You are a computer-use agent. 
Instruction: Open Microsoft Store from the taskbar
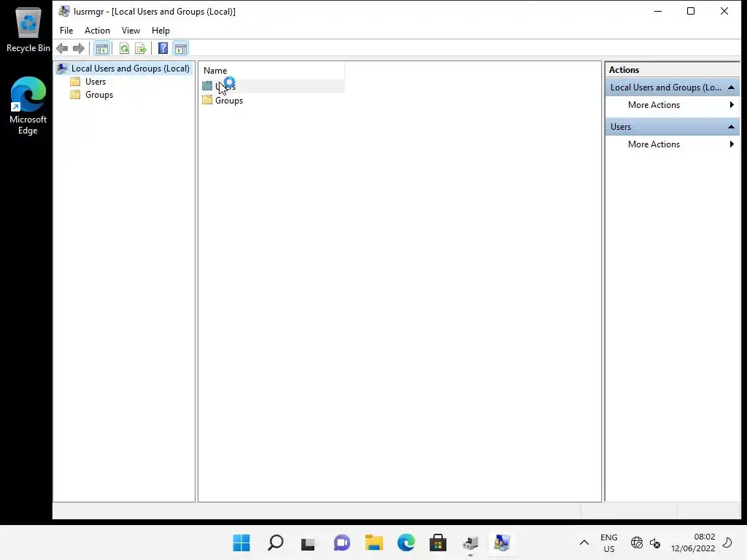point(438,542)
